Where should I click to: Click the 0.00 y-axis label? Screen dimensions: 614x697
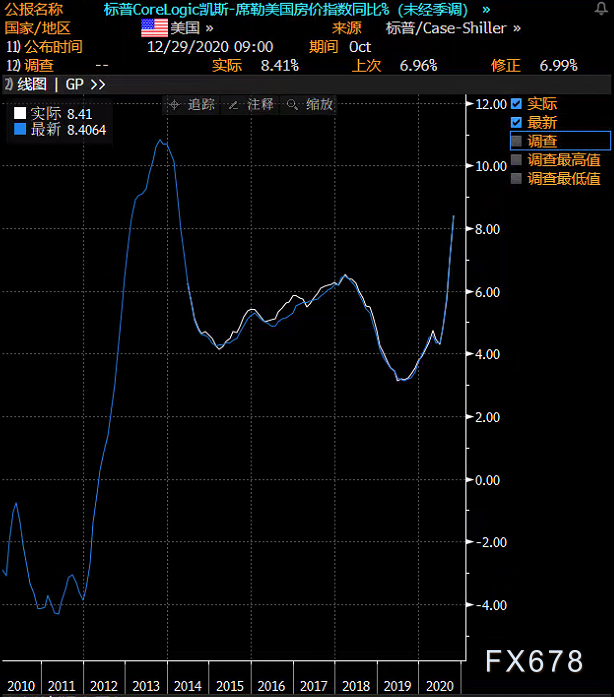tap(487, 480)
